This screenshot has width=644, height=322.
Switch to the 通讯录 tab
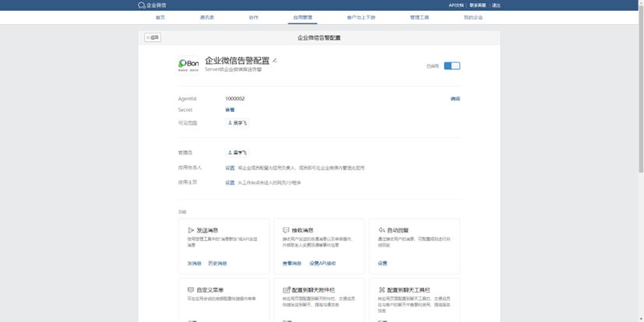(207, 17)
